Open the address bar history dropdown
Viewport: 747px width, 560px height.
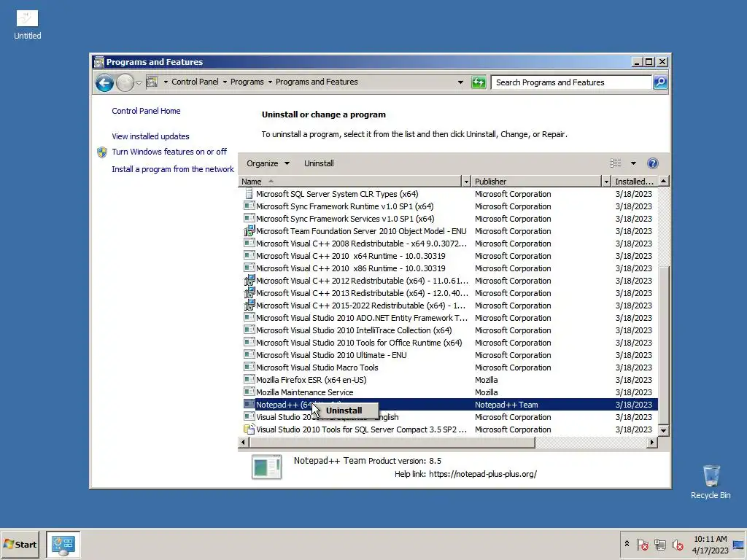tap(460, 82)
